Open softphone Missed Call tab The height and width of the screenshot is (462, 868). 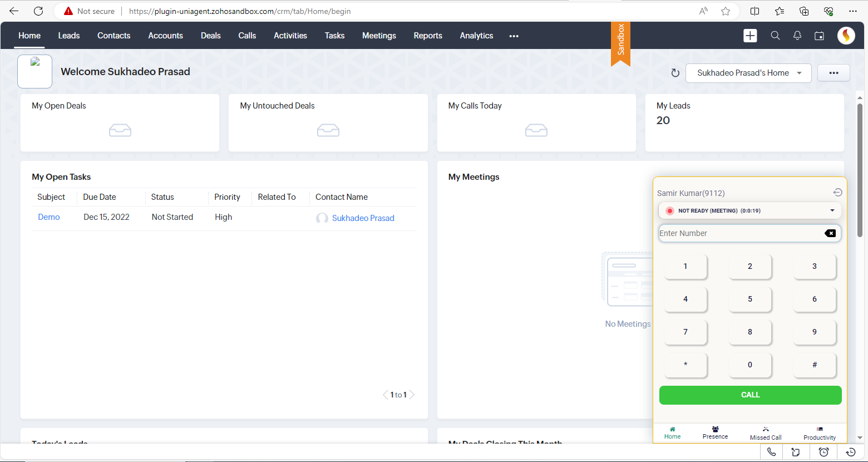tap(766, 434)
